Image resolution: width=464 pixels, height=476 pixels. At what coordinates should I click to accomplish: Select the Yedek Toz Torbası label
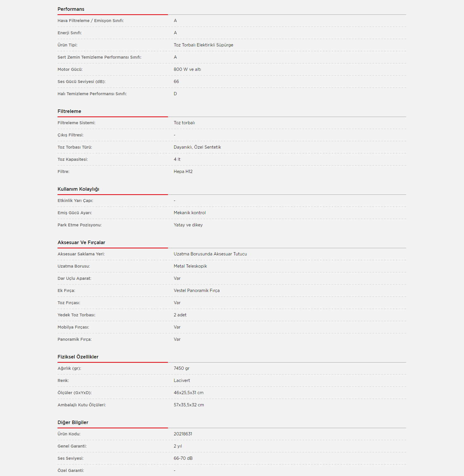[76, 315]
